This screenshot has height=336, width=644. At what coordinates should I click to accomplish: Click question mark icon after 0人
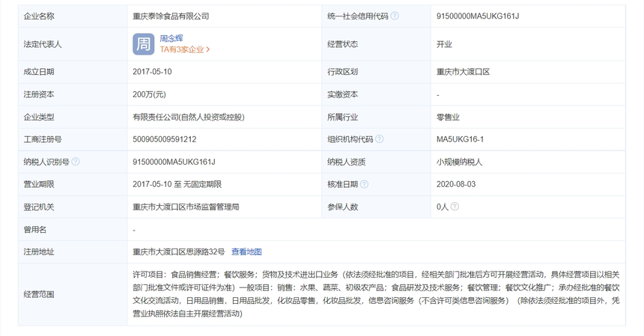455,207
